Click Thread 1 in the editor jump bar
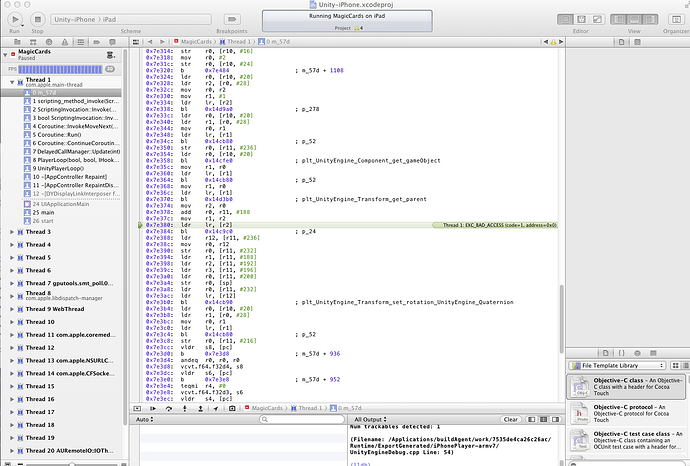 [235, 42]
